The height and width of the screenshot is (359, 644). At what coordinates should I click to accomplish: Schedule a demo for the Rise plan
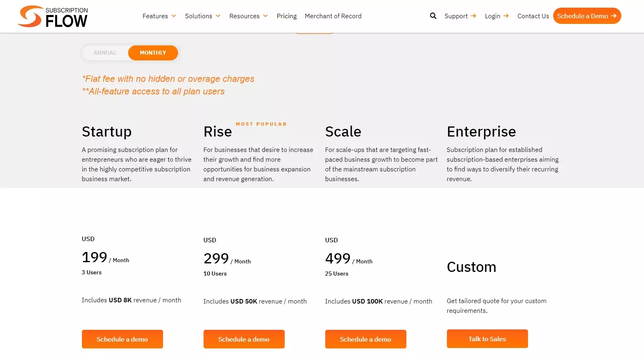click(244, 339)
